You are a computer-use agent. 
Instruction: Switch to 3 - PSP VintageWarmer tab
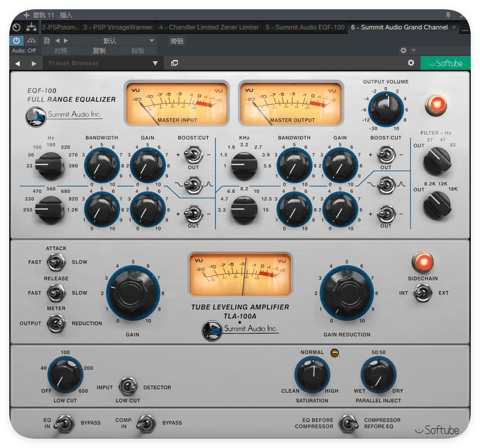pos(118,27)
